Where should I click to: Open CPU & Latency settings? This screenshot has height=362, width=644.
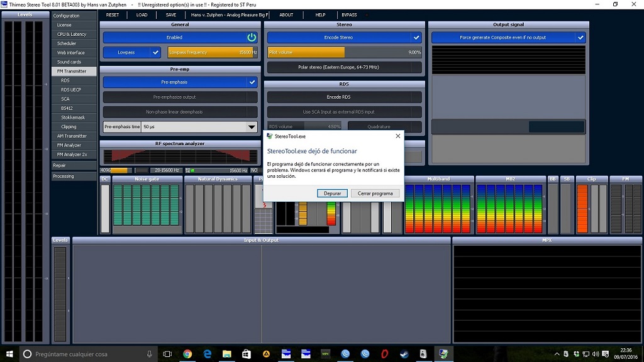(x=74, y=35)
